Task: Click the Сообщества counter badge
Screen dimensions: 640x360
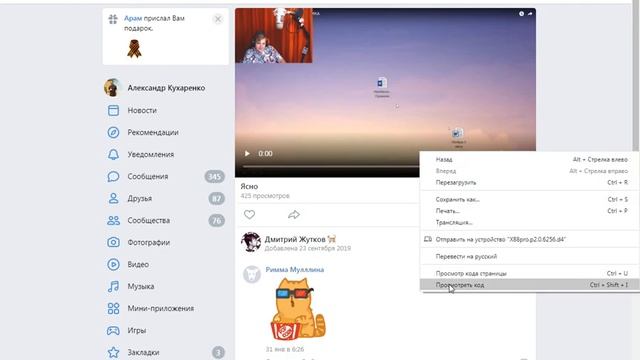Action: pyautogui.click(x=217, y=220)
